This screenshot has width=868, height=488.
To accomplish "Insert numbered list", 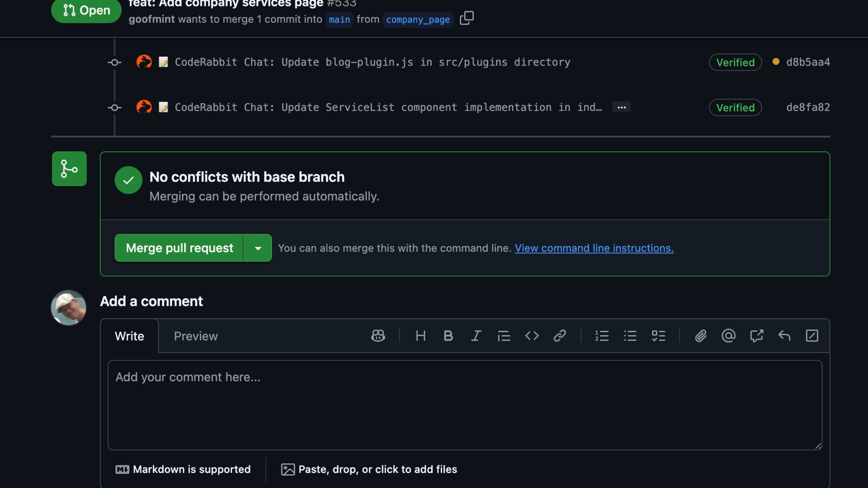I will [x=602, y=336].
